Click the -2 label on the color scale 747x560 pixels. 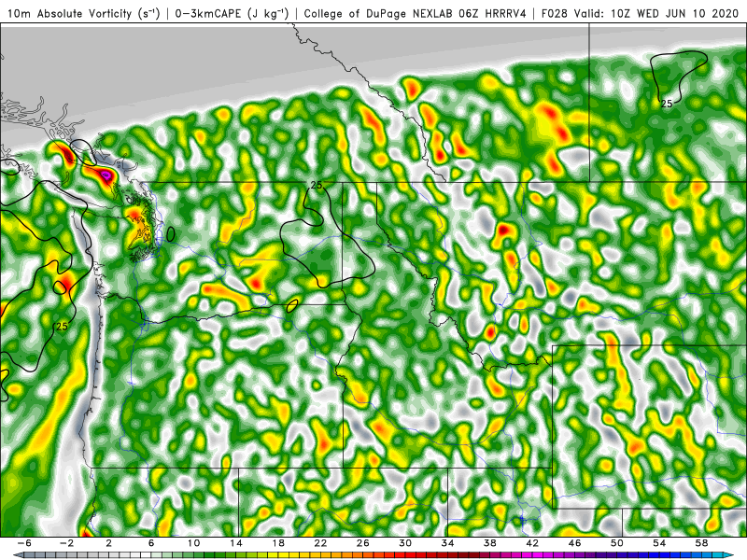[66, 543]
